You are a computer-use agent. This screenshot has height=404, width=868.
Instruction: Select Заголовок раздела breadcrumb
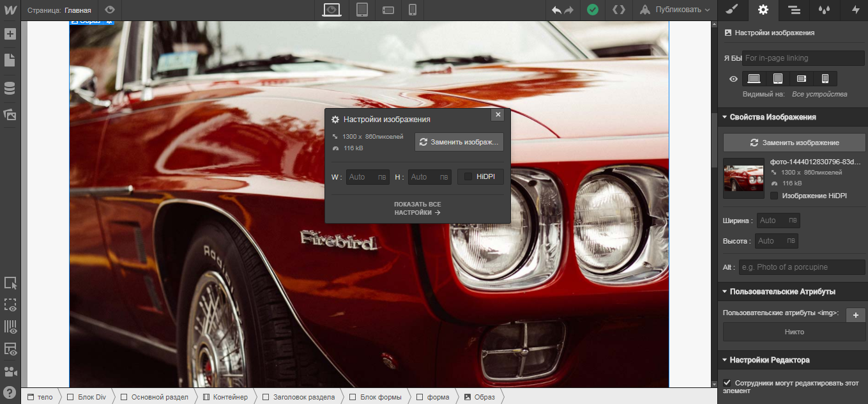coord(298,397)
